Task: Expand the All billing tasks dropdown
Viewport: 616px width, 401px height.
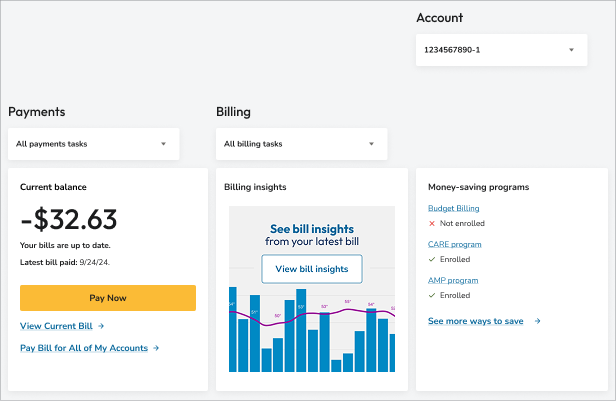Action: (301, 144)
